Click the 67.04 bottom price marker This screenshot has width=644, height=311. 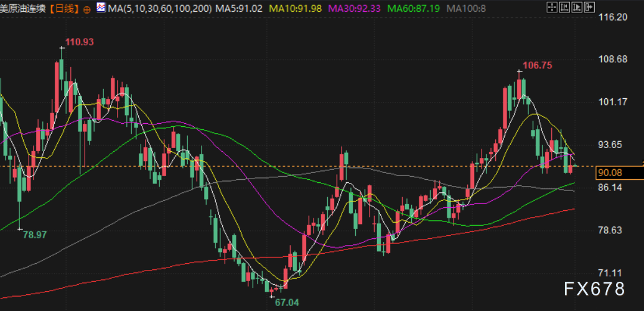[287, 303]
